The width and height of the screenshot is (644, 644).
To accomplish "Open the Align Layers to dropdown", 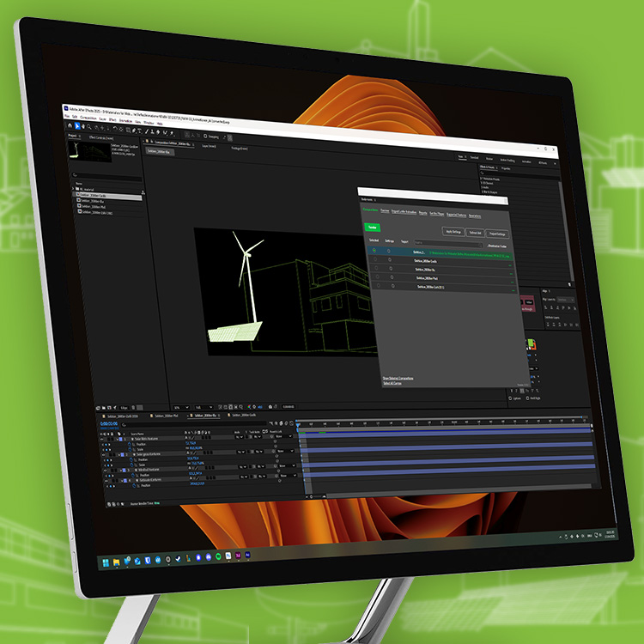I will (564, 300).
